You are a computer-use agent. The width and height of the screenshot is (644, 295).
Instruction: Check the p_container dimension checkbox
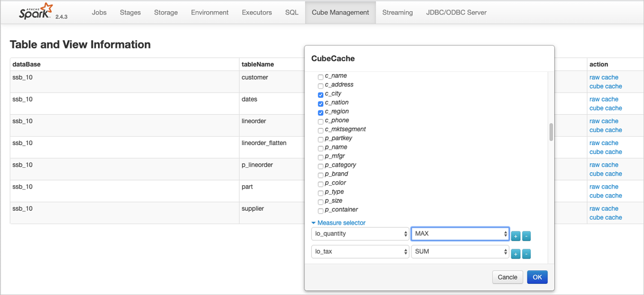tap(321, 211)
